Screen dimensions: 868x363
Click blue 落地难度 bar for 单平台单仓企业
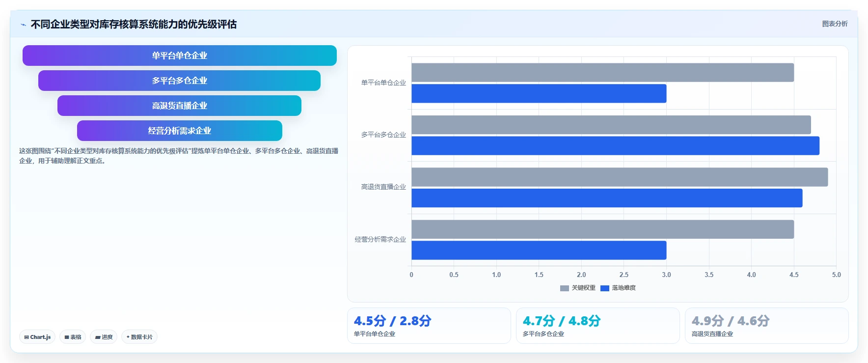[539, 93]
